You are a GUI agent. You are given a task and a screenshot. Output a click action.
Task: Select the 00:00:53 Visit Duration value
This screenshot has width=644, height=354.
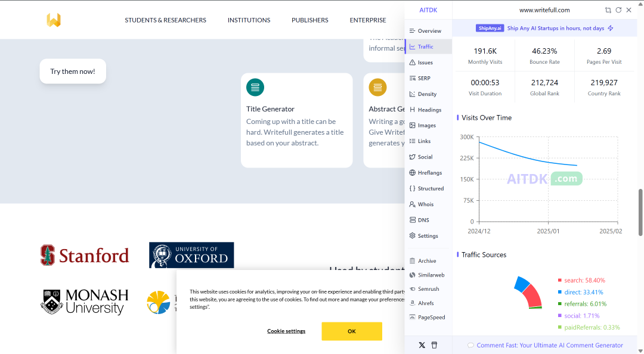coord(485,83)
